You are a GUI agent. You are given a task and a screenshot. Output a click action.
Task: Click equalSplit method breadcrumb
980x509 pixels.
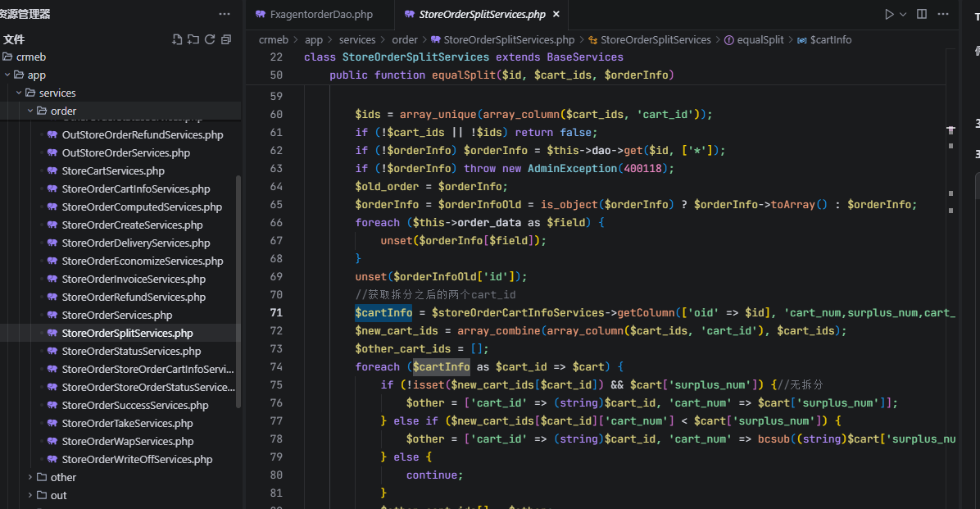(x=755, y=40)
